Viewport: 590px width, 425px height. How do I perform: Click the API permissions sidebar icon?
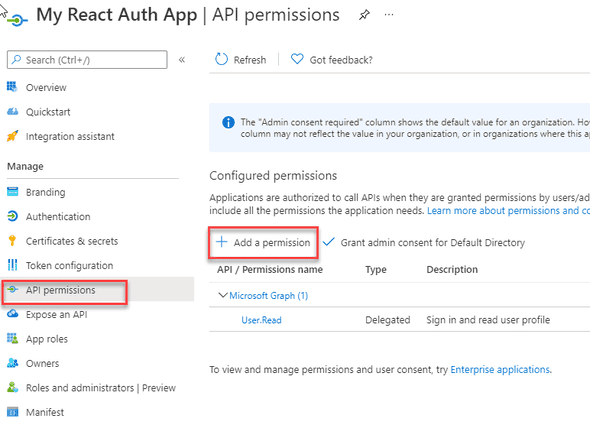click(x=12, y=289)
